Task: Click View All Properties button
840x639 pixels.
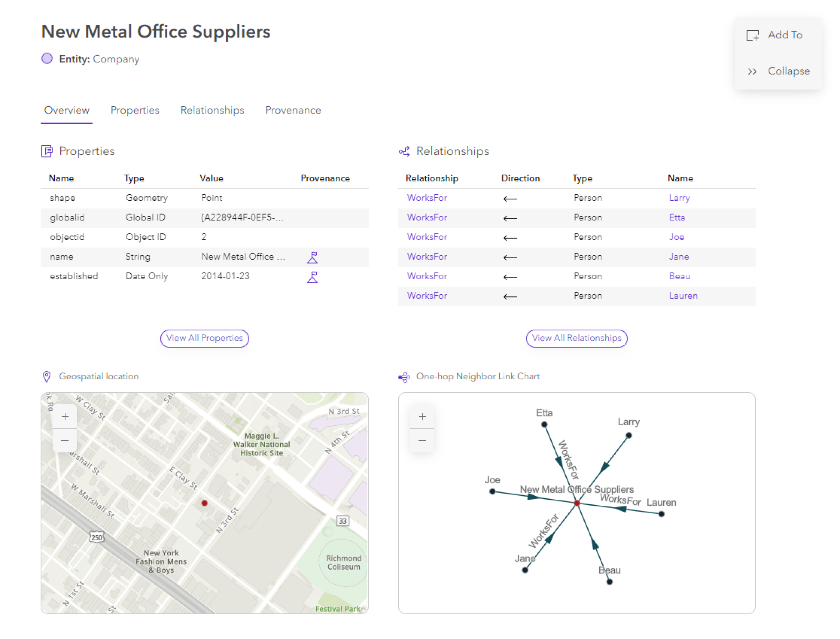Action: pos(205,338)
